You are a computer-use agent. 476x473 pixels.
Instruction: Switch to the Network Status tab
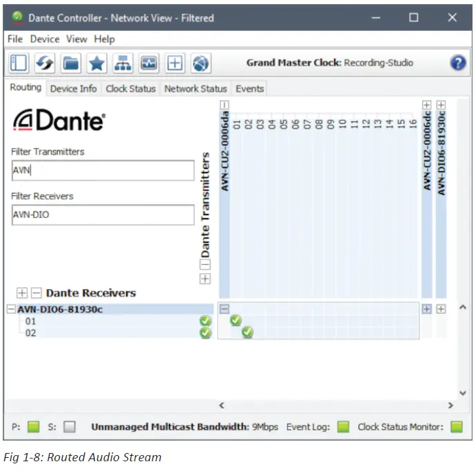195,88
